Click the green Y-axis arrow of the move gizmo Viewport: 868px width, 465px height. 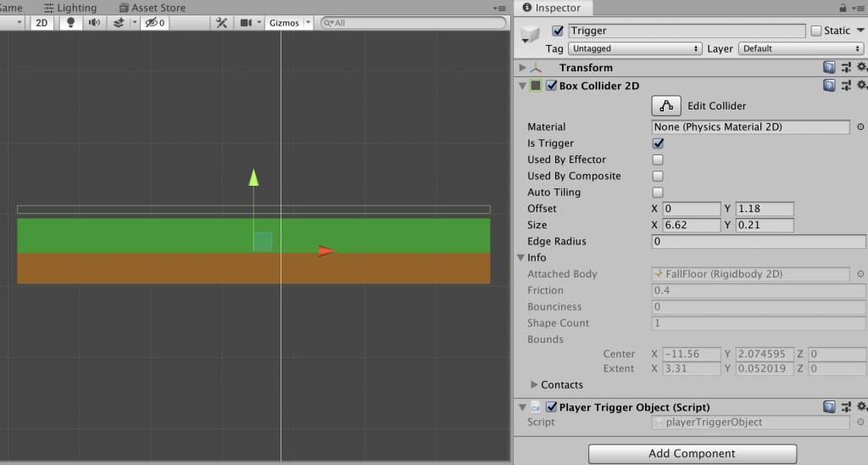[253, 177]
